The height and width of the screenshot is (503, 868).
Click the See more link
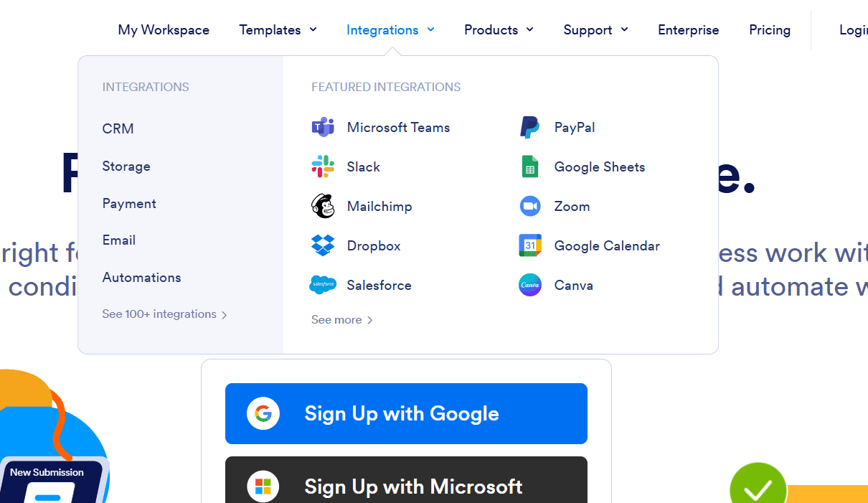click(x=342, y=320)
